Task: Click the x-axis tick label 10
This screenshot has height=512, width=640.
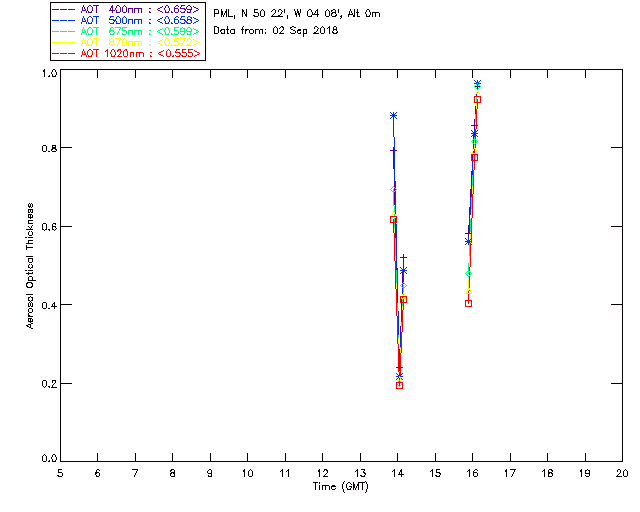Action: 247,473
